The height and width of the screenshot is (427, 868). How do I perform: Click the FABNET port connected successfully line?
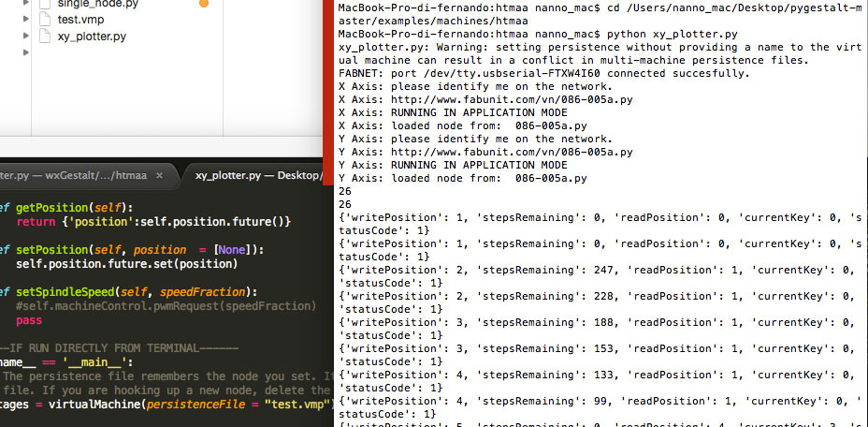pyautogui.click(x=544, y=73)
